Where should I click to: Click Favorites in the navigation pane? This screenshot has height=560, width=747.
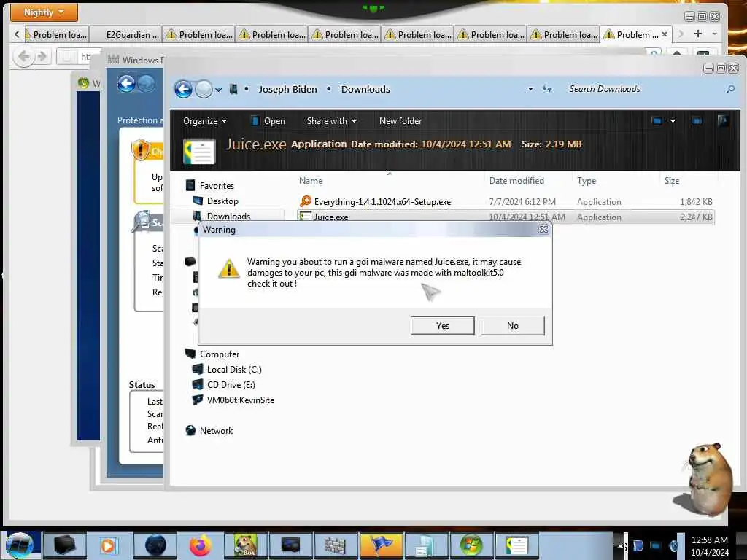217,186
